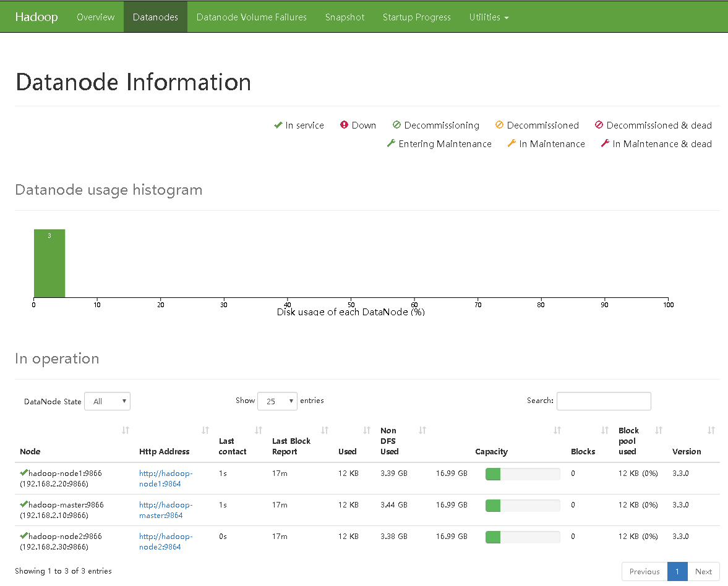Open the hadoop-node1:9864 http link
Screen dimensions: 728x586
click(166, 478)
